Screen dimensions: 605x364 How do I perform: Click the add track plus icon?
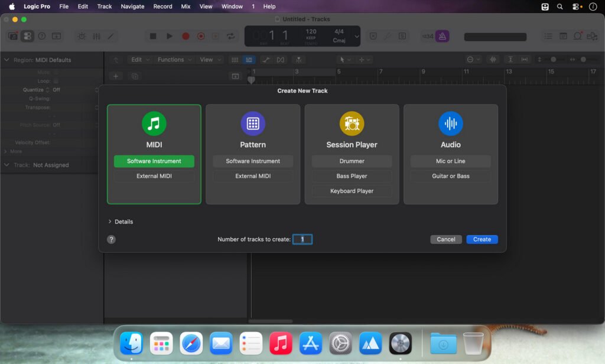coord(116,76)
